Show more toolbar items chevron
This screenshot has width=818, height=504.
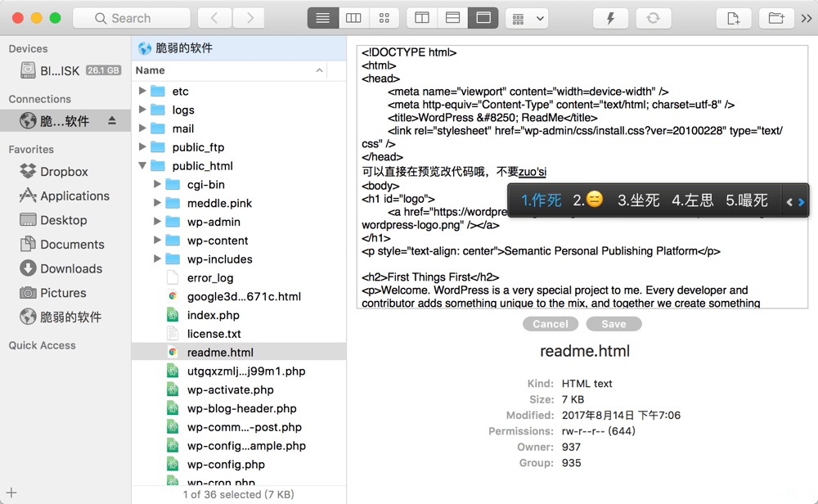(x=807, y=18)
